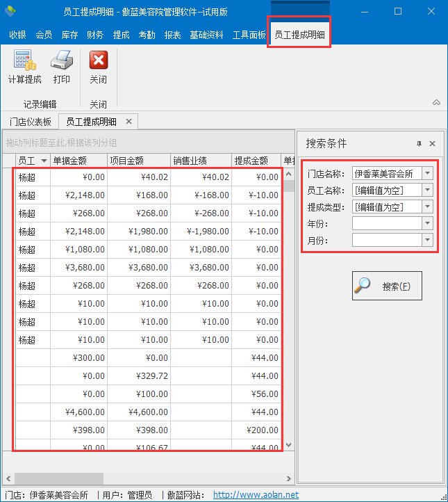Open the 月份 dropdown
The image size is (448, 502).
[x=427, y=240]
